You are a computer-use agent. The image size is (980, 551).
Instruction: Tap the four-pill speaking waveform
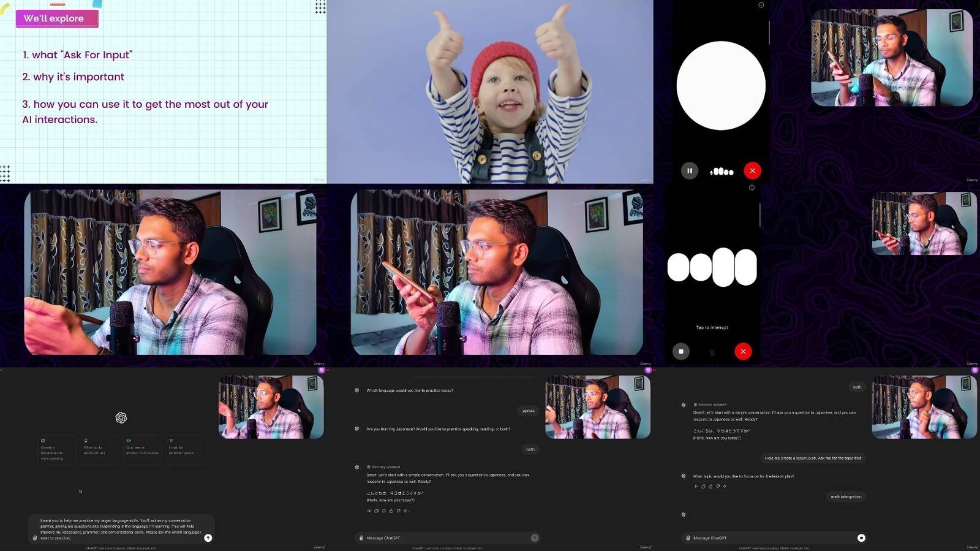[712, 267]
